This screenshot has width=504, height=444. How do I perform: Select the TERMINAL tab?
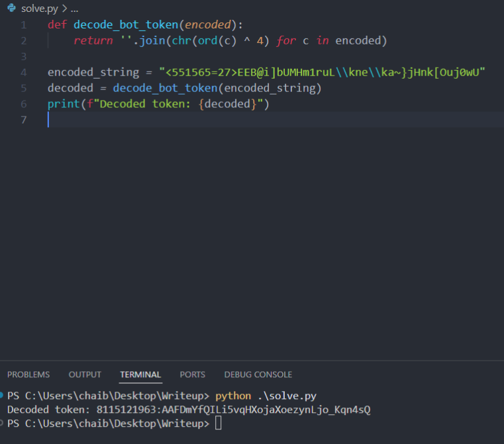(140, 375)
